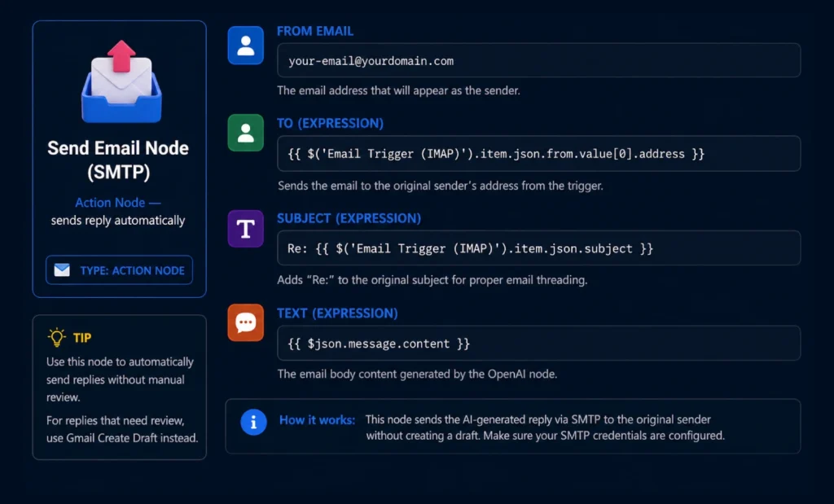834x504 pixels.
Task: Click 'The email body content generated by the OpenAI node.'
Action: pyautogui.click(x=417, y=374)
